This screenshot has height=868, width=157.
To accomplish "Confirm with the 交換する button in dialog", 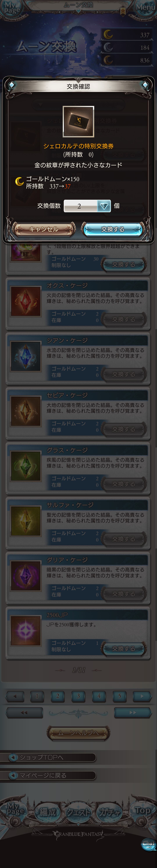I will [113, 229].
